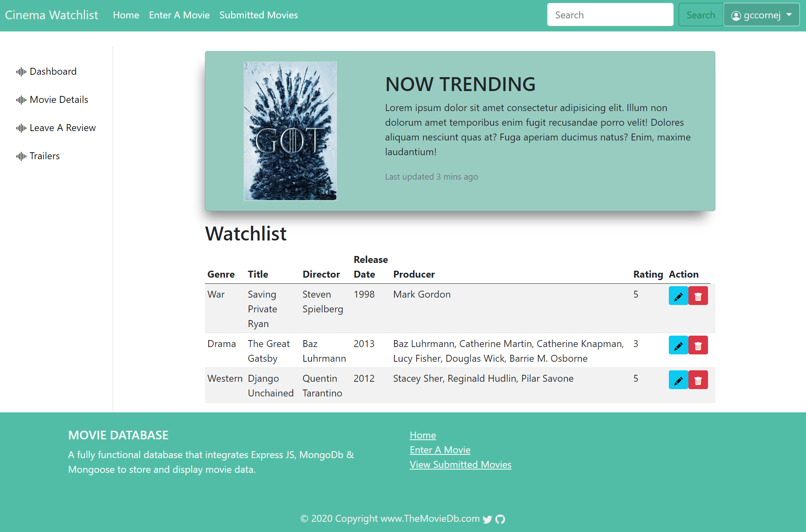Select Dashboard in the sidebar
Image resolution: width=806 pixels, height=532 pixels.
[x=53, y=71]
